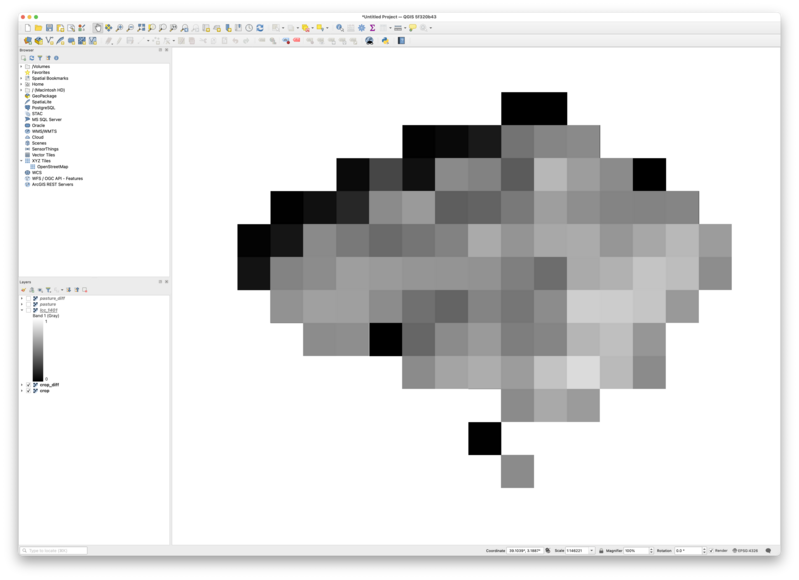
Task: Expand the crop_diff layer legend
Action: [22, 385]
